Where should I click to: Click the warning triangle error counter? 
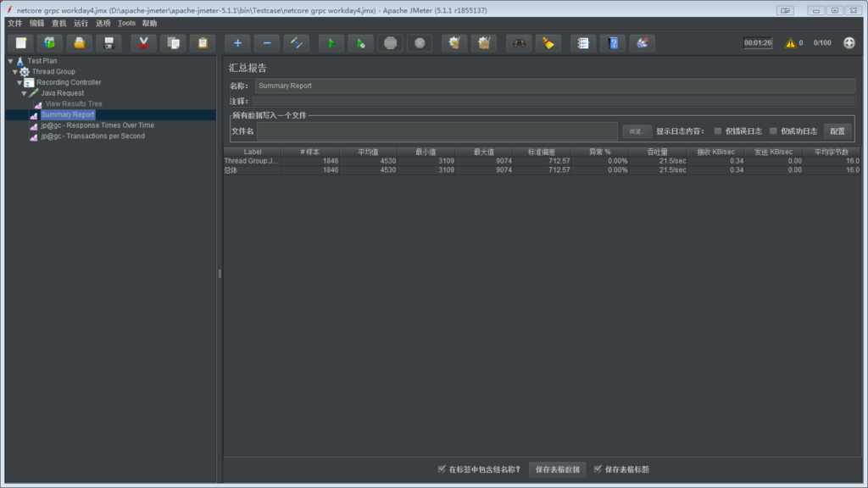point(790,43)
